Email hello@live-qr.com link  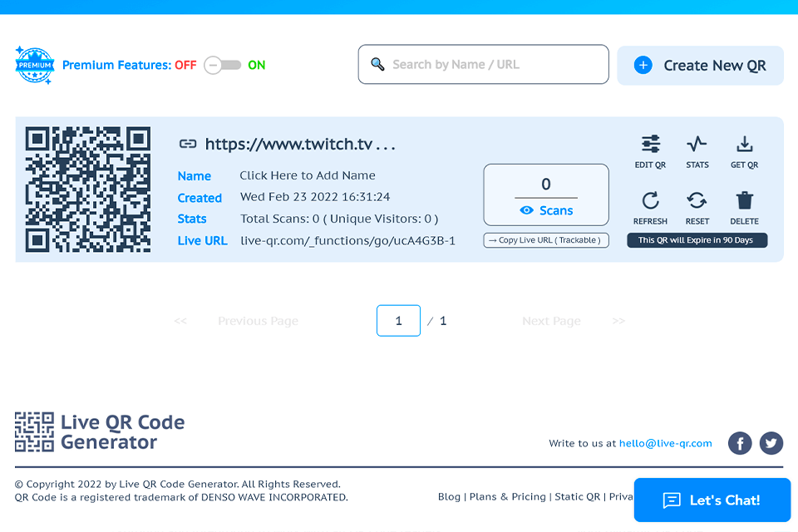point(665,443)
